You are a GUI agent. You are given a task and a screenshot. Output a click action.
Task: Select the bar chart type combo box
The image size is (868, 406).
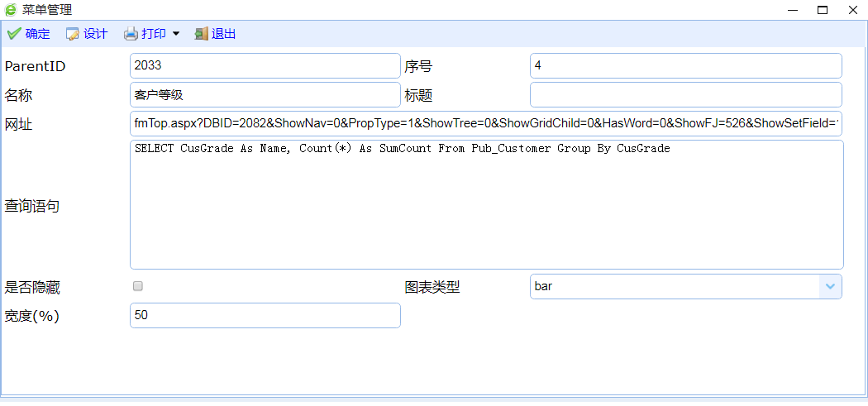click(x=674, y=286)
